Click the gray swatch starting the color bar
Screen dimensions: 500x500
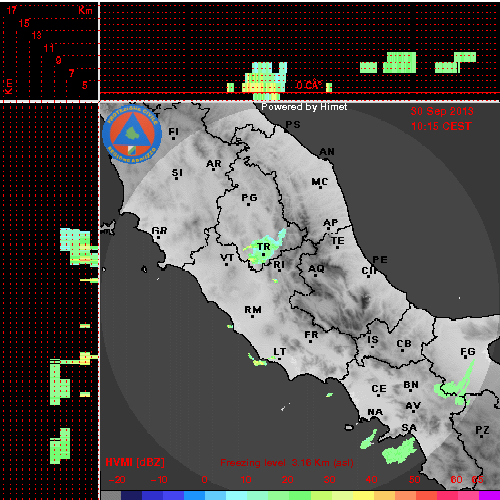(x=111, y=495)
